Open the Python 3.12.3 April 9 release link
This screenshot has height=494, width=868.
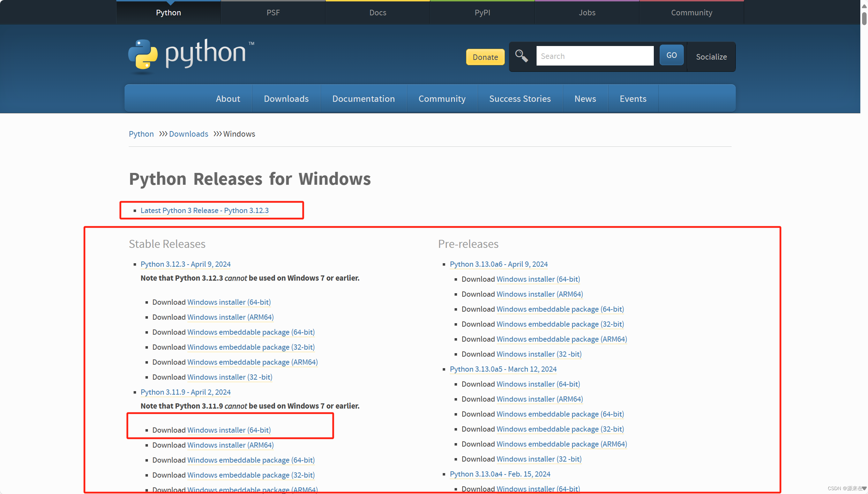(x=185, y=264)
